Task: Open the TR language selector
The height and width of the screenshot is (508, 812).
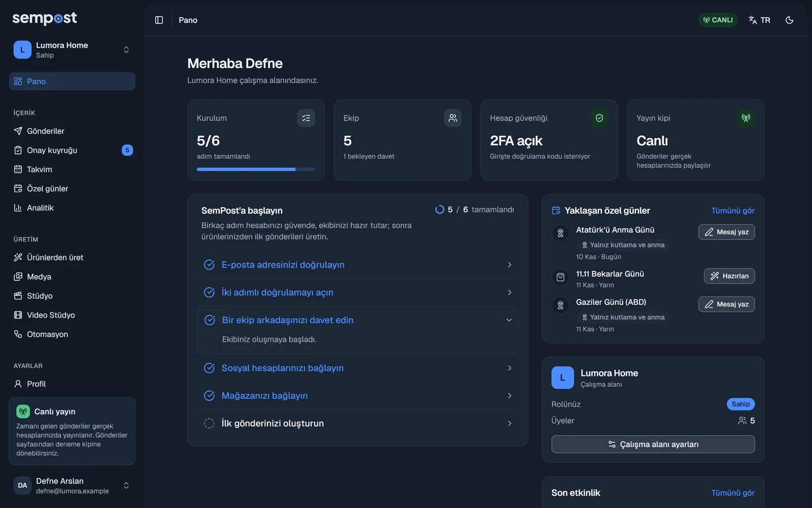Action: (759, 20)
